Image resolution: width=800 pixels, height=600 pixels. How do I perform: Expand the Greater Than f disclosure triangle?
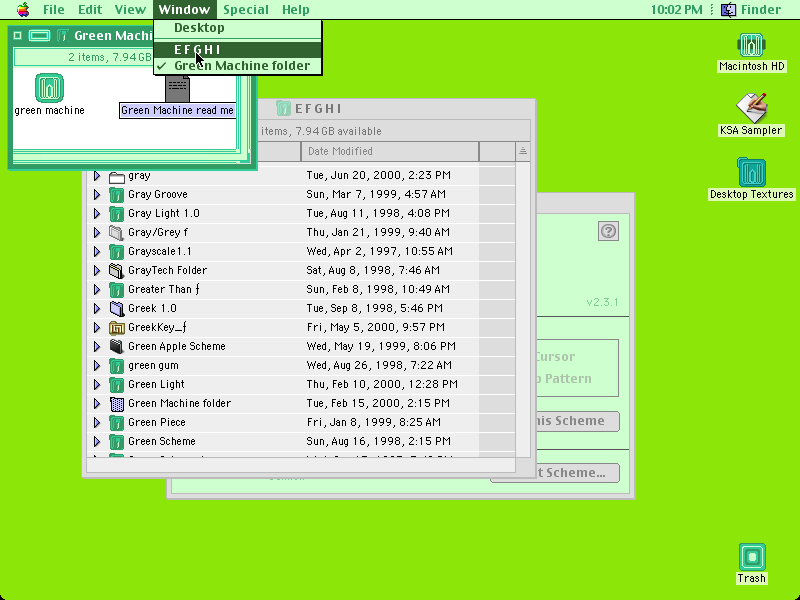click(x=96, y=289)
